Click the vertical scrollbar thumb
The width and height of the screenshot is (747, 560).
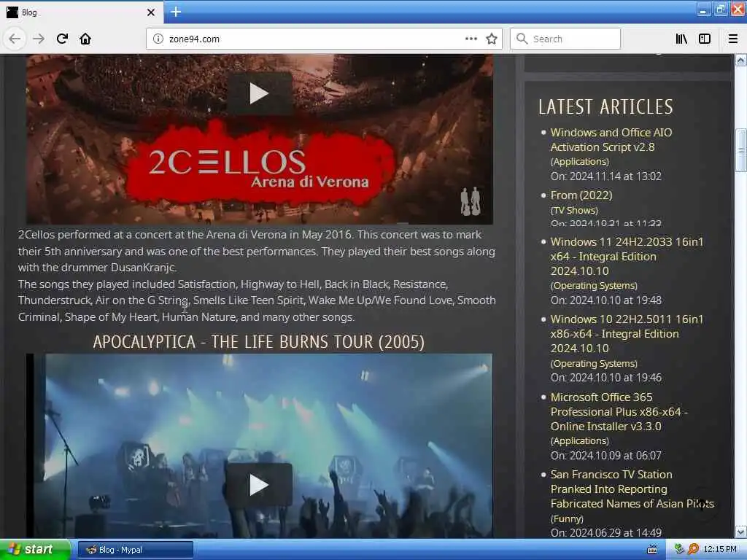[741, 150]
